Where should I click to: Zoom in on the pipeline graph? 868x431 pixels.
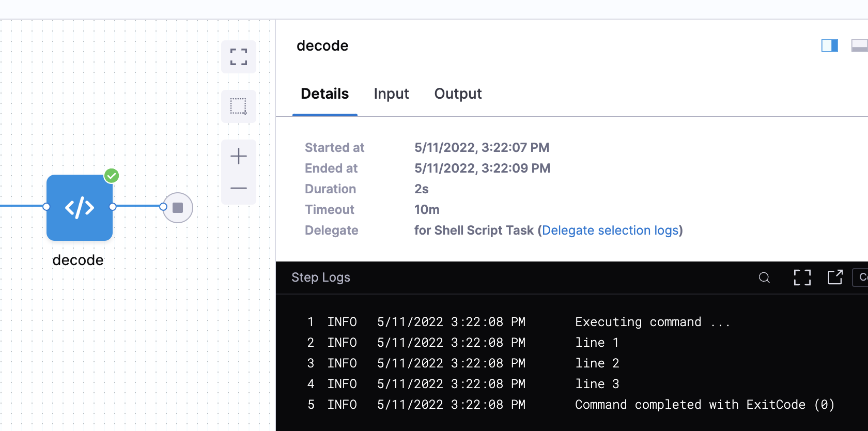238,156
